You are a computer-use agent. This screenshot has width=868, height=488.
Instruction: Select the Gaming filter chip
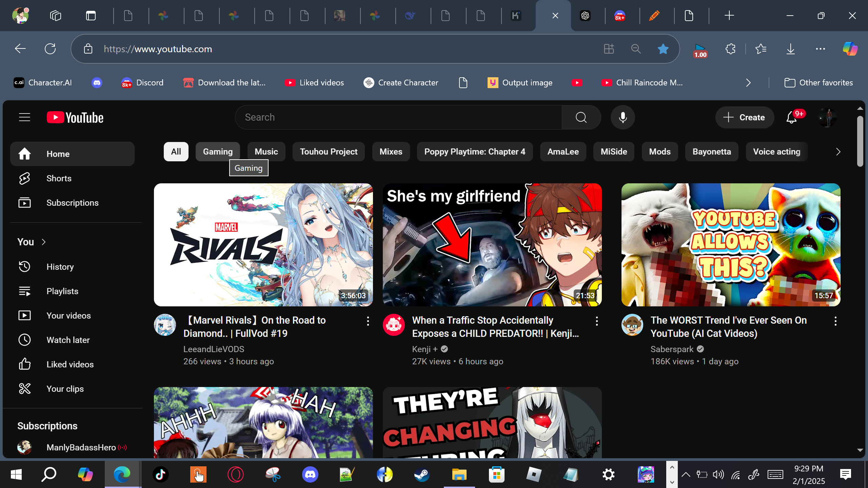coord(218,151)
